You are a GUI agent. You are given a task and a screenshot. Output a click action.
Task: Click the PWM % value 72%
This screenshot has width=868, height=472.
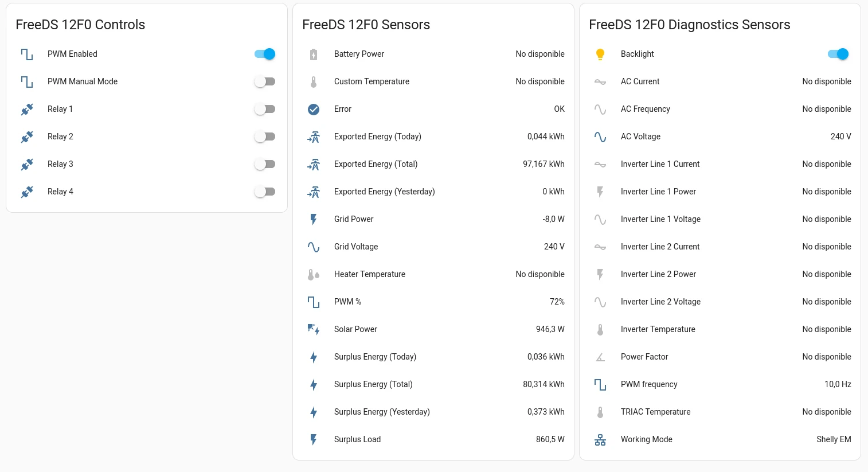pyautogui.click(x=557, y=302)
